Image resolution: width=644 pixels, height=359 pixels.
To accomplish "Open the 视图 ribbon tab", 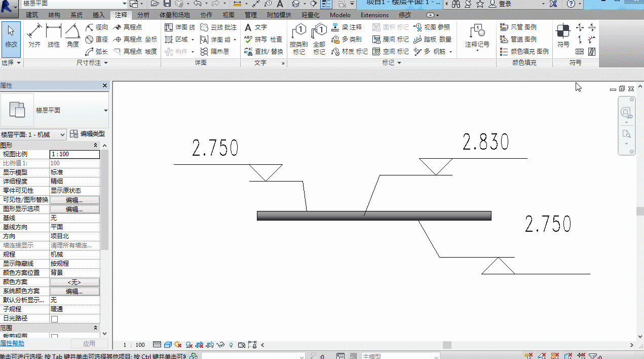I will click(x=229, y=15).
